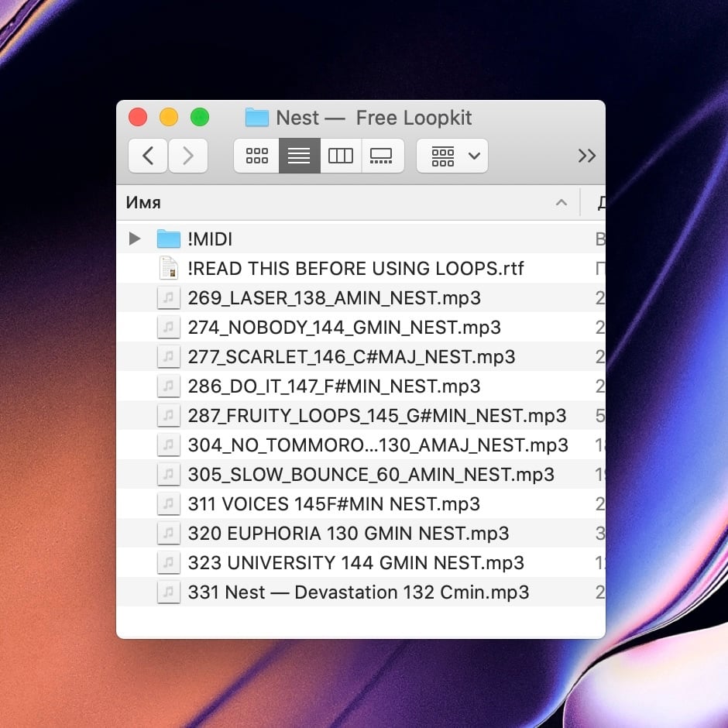Viewport: 728px width, 728px height.
Task: Close the Finder window with red button
Action: tap(138, 117)
